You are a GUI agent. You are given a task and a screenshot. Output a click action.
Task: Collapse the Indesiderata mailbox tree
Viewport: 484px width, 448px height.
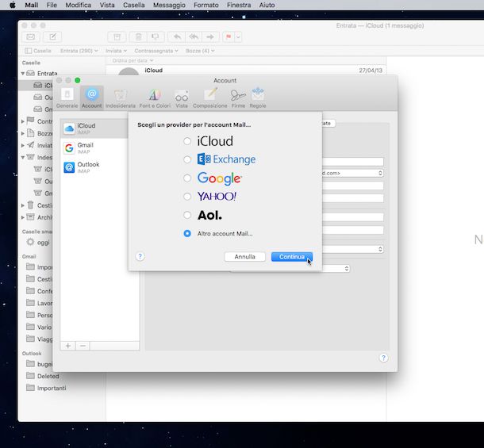point(23,157)
